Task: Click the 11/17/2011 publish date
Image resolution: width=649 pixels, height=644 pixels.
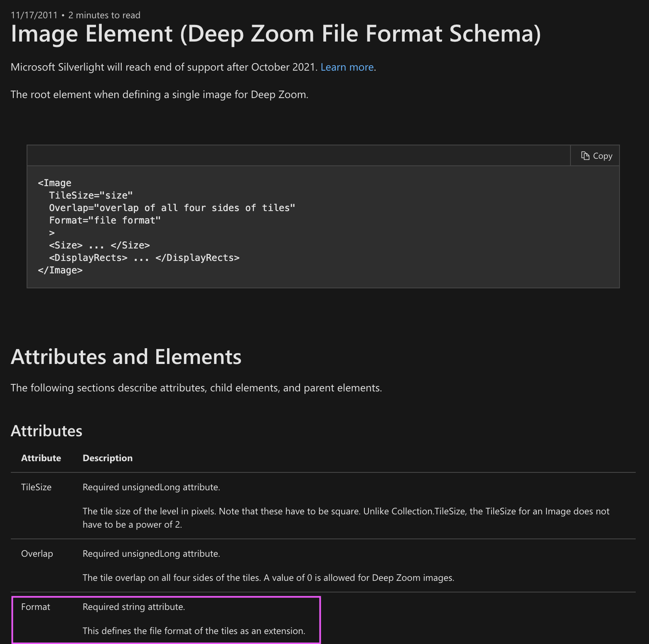Action: [34, 15]
